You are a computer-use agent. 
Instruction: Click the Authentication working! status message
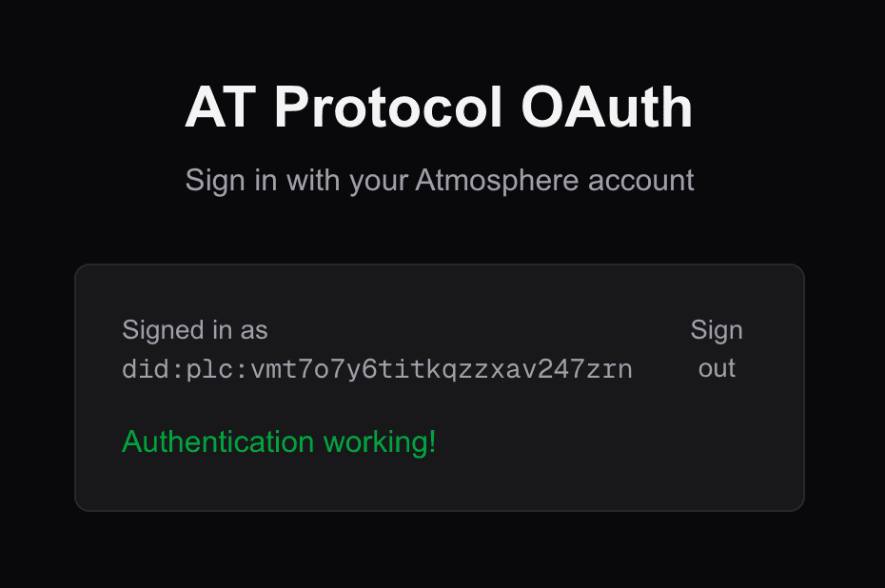point(279,442)
